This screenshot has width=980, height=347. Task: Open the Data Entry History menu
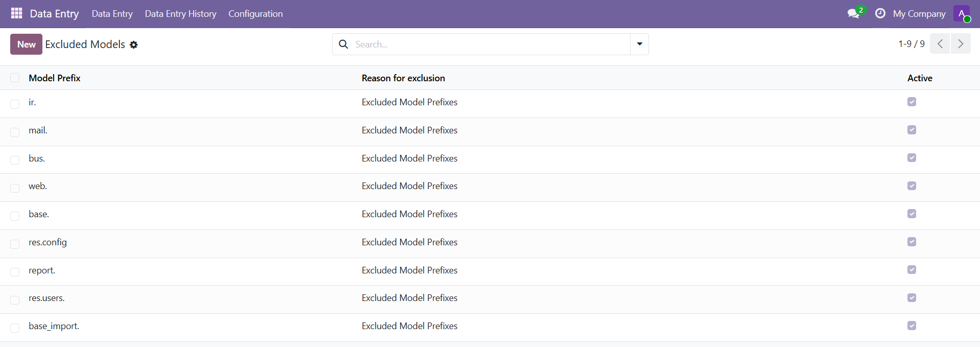pyautogui.click(x=180, y=14)
